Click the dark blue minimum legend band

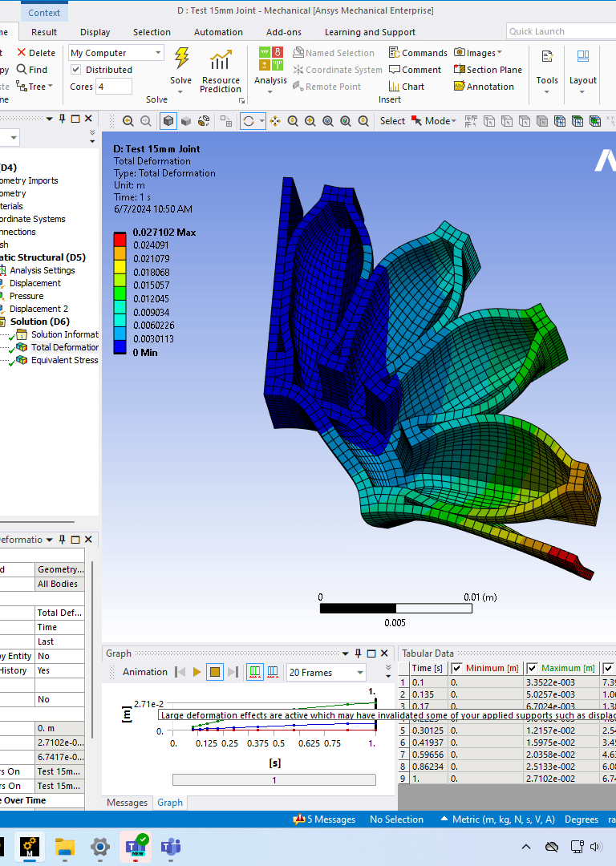[x=120, y=347]
